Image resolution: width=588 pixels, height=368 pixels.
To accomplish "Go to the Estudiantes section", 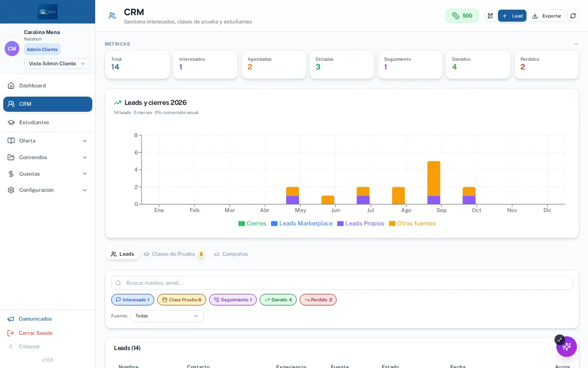I will point(48,122).
